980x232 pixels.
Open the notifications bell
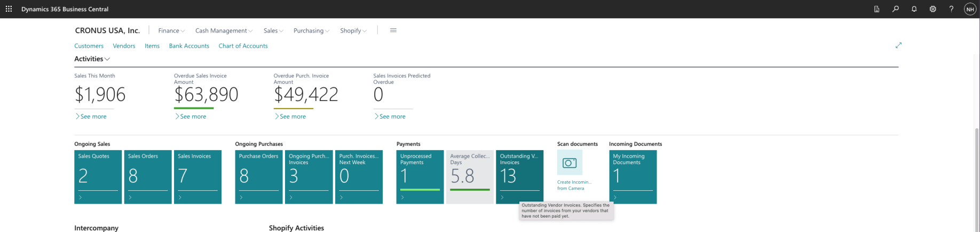(914, 9)
